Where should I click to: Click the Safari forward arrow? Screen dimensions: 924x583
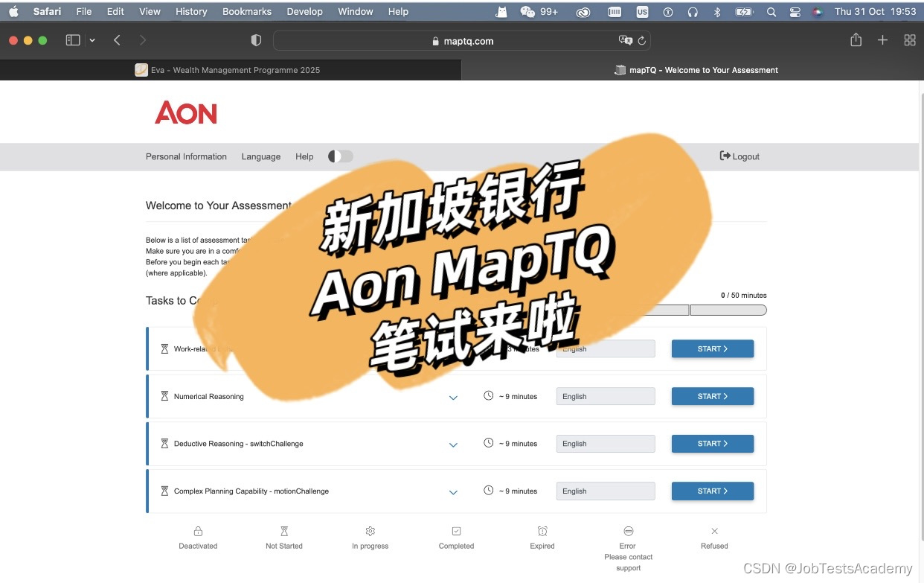click(143, 40)
